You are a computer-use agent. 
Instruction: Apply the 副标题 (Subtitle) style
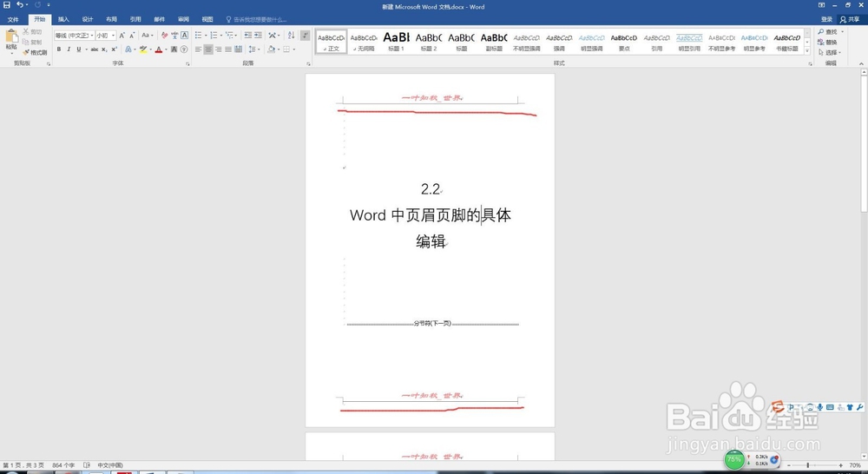click(x=494, y=42)
